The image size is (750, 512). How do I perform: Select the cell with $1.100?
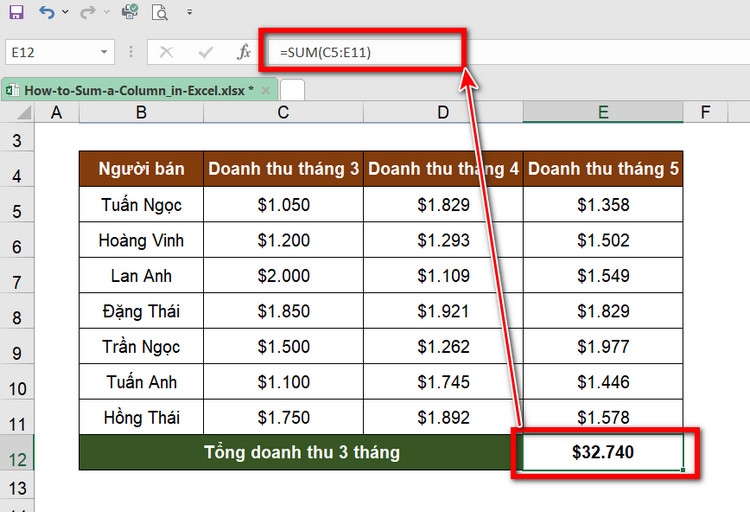point(283,381)
